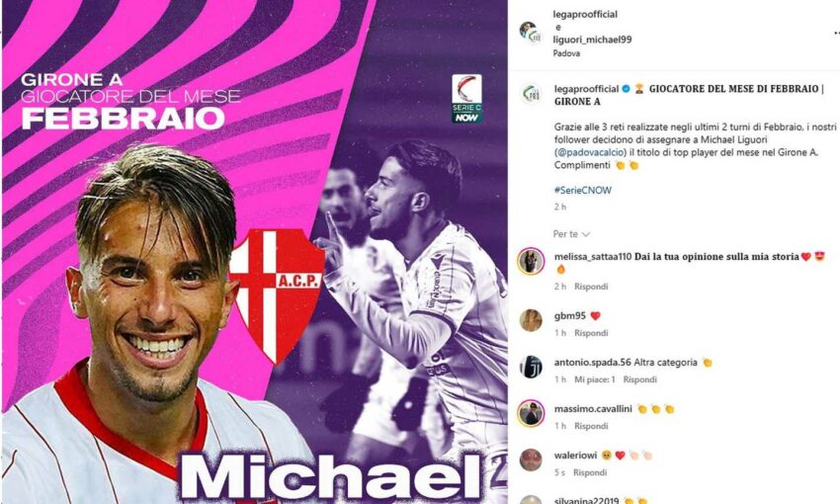The image size is (840, 504).
Task: Click waleriowi's profile avatar
Action: click(531, 460)
